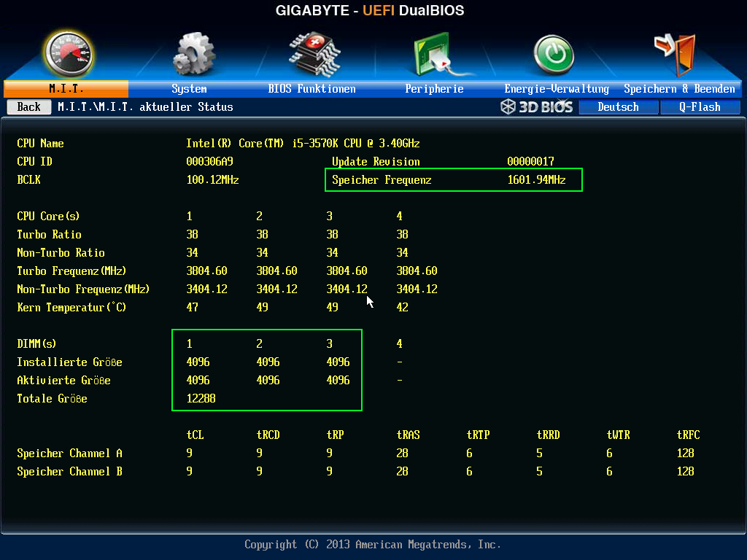Viewport: 747px width, 560px height.
Task: Select core 1 temperature value 47
Action: pos(192,307)
